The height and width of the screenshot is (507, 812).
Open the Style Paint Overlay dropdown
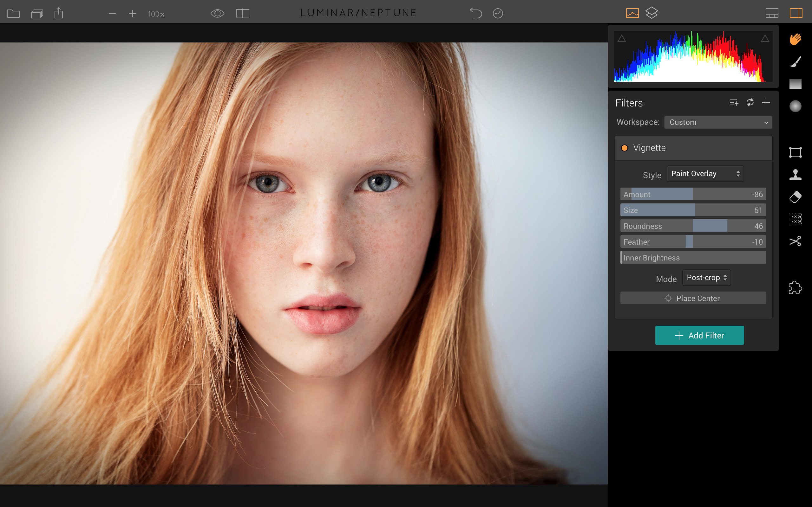coord(705,174)
